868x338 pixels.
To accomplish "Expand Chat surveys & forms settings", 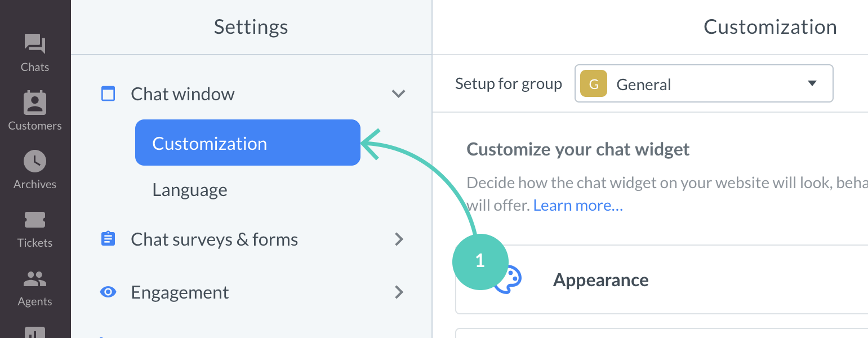I will [399, 239].
